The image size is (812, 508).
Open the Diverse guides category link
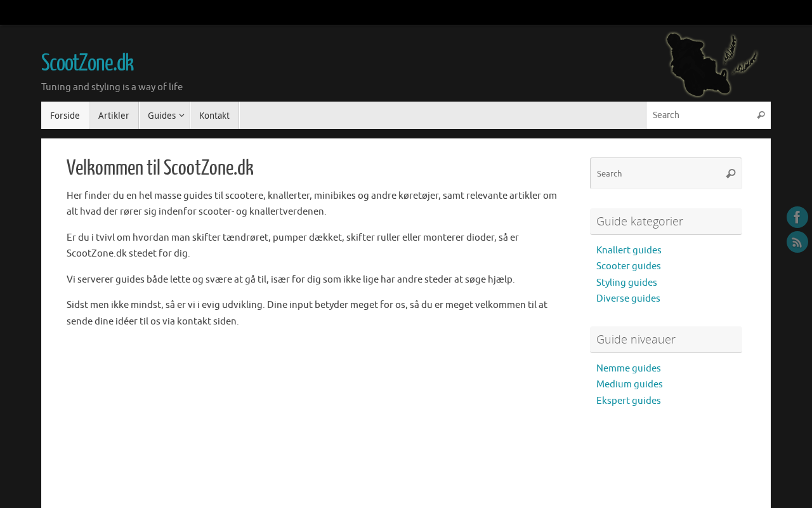[x=628, y=298]
